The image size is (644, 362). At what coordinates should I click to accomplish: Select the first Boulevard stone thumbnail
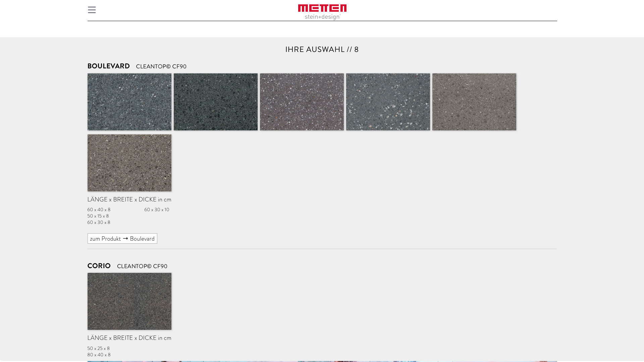click(129, 102)
